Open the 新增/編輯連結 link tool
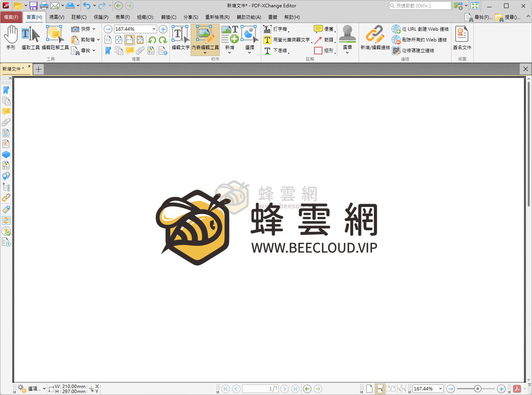This screenshot has width=532, height=395. (x=375, y=38)
